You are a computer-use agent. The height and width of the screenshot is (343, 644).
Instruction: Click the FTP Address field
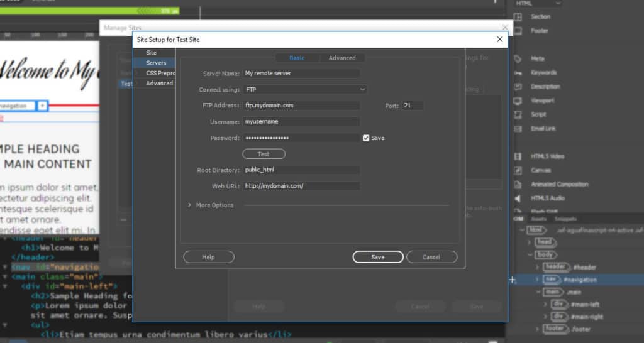301,106
